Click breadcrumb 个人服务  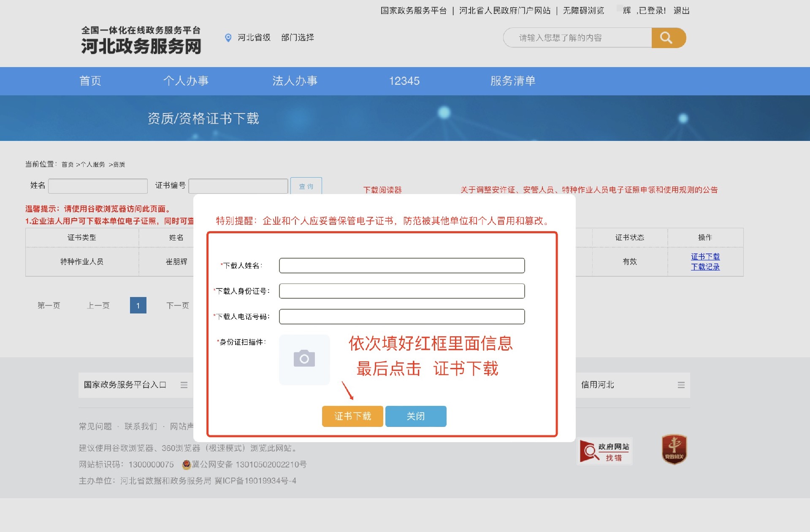[92, 165]
